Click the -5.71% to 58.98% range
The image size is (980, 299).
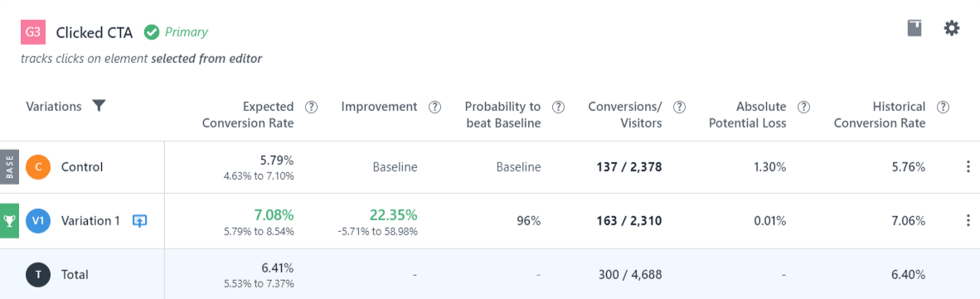378,232
